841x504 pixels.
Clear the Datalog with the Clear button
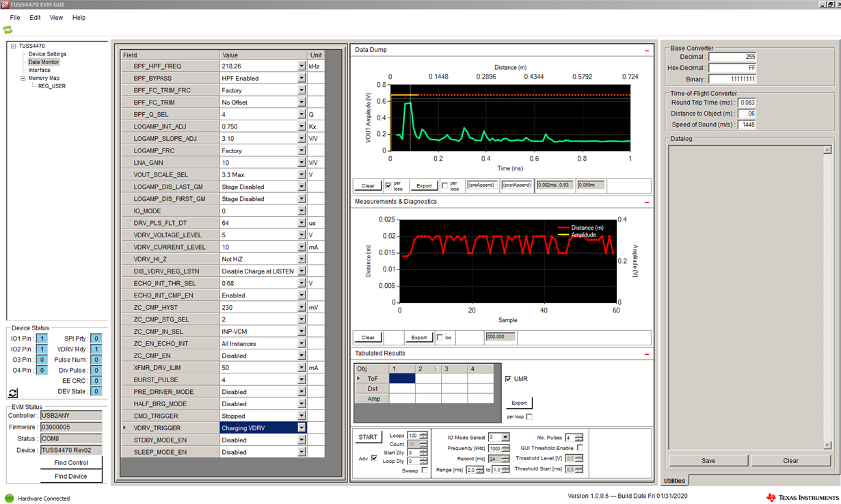(791, 460)
